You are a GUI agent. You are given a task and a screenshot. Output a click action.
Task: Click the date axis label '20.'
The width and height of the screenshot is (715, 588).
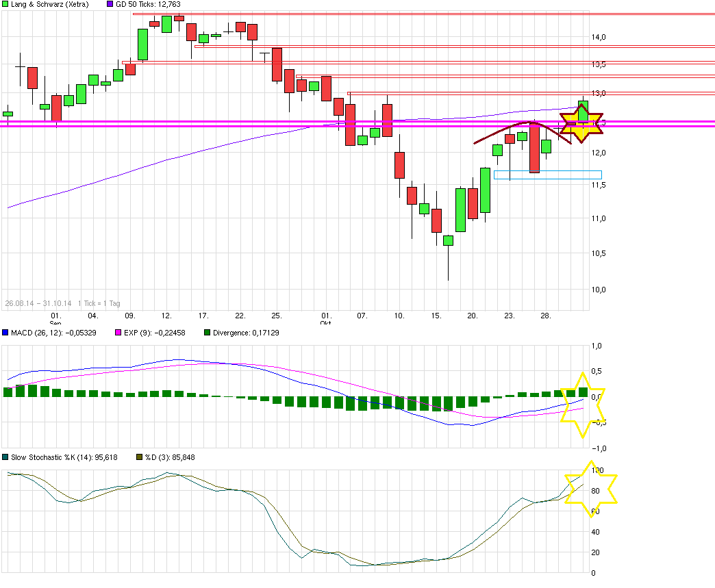[473, 316]
